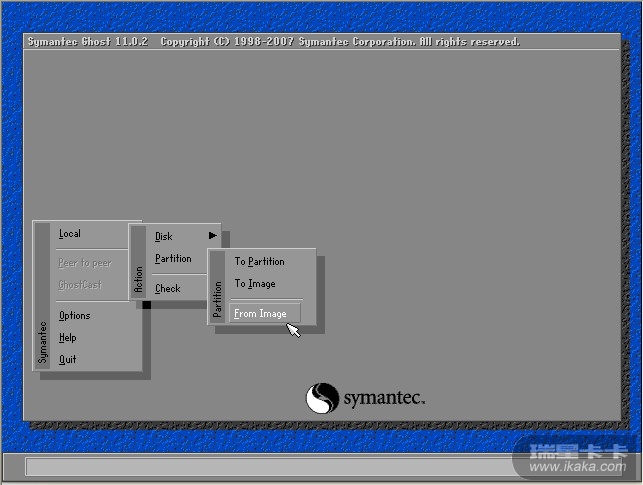Choose To Image partition option
This screenshot has width=643, height=485.
coord(255,284)
